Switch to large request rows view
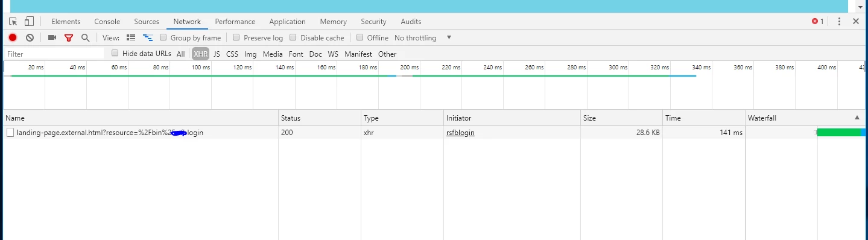 tap(131, 37)
